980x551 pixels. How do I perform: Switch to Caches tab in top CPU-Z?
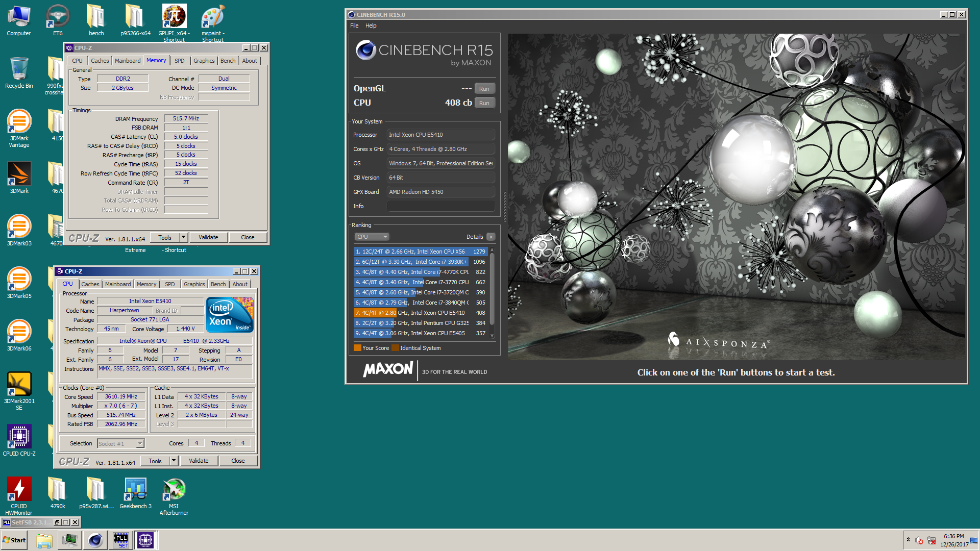tap(100, 61)
